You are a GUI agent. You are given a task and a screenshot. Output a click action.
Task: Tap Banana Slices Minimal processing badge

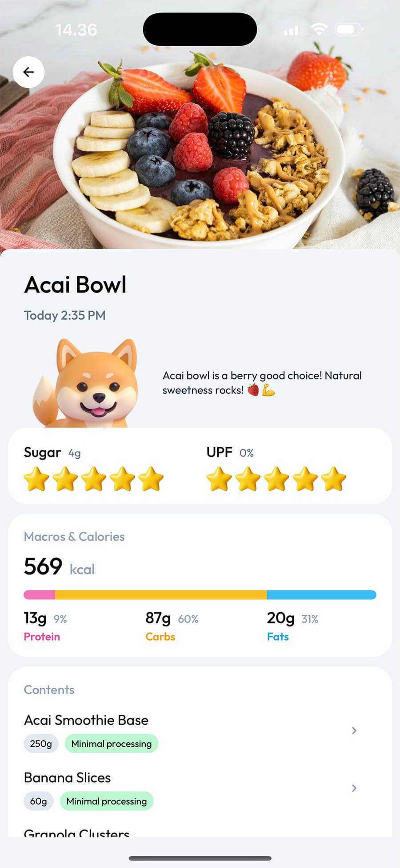click(107, 801)
